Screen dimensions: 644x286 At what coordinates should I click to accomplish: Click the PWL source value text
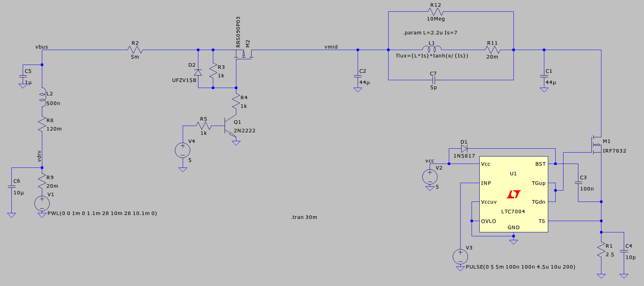102,213
